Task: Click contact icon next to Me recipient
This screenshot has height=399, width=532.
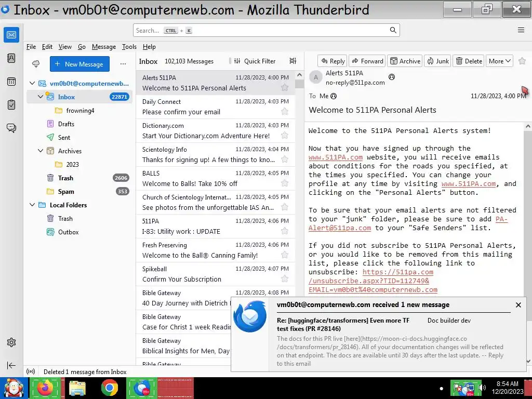Action: point(334,96)
